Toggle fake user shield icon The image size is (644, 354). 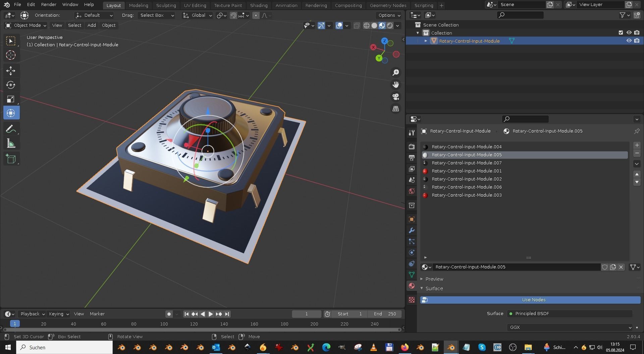pyautogui.click(x=604, y=267)
